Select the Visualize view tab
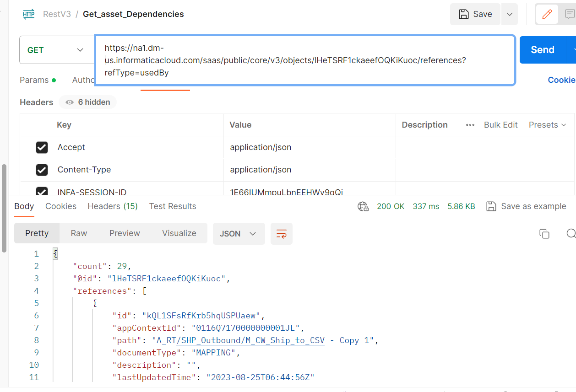This screenshot has height=392, width=576. (179, 233)
